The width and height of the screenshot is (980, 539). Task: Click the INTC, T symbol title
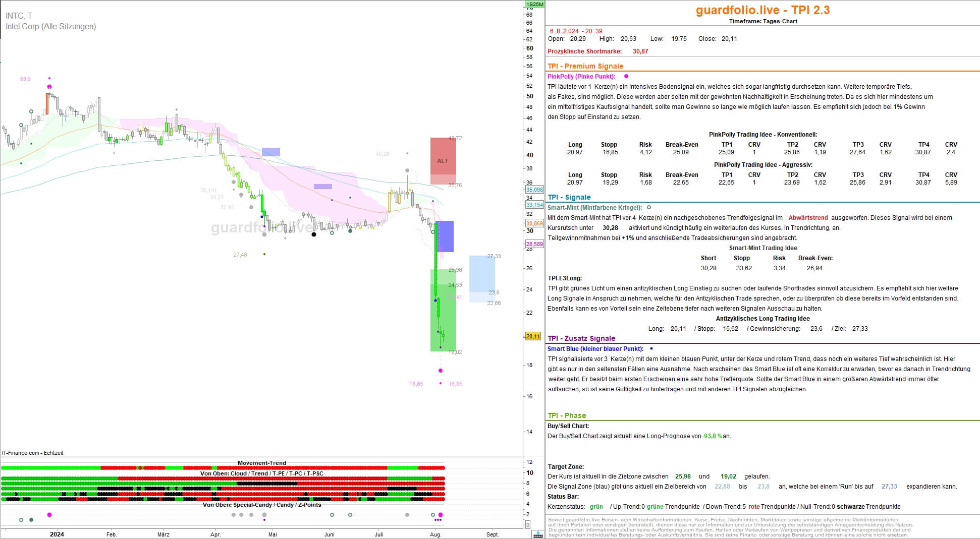pyautogui.click(x=19, y=16)
